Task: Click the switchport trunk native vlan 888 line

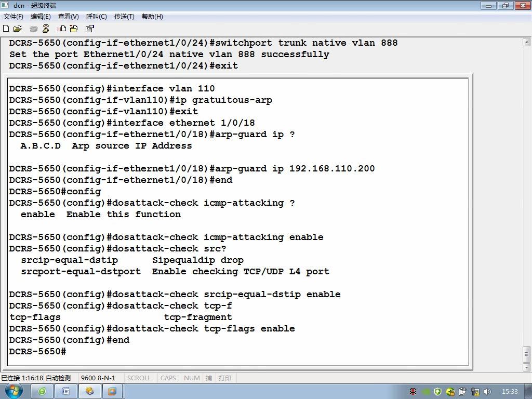Action: click(203, 43)
